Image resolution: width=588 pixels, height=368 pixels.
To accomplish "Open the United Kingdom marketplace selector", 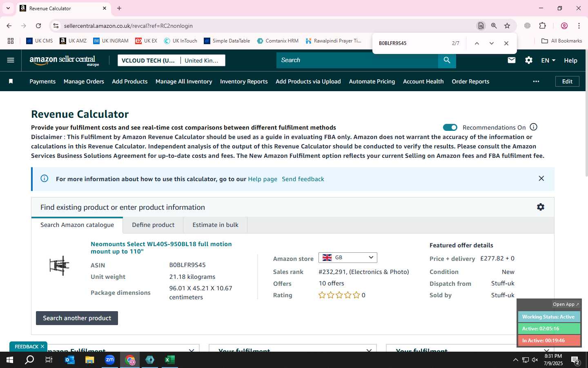I will pyautogui.click(x=203, y=61).
